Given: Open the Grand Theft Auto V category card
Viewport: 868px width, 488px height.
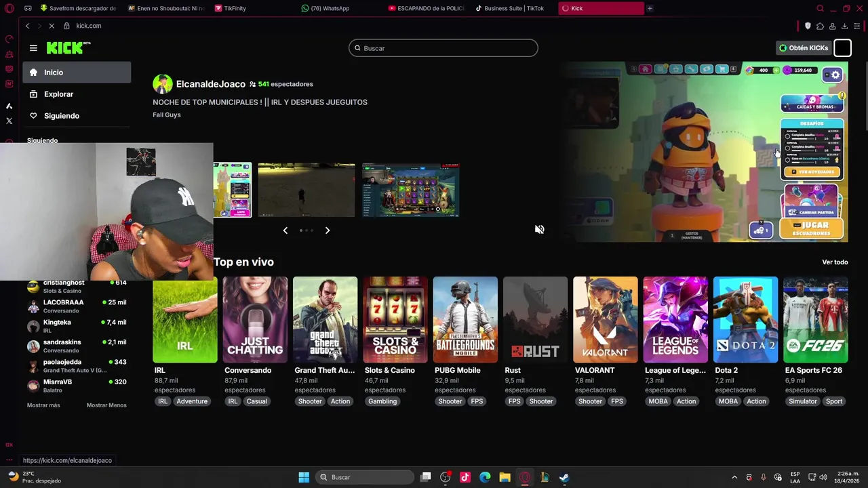Looking at the screenshot, I should click(325, 320).
